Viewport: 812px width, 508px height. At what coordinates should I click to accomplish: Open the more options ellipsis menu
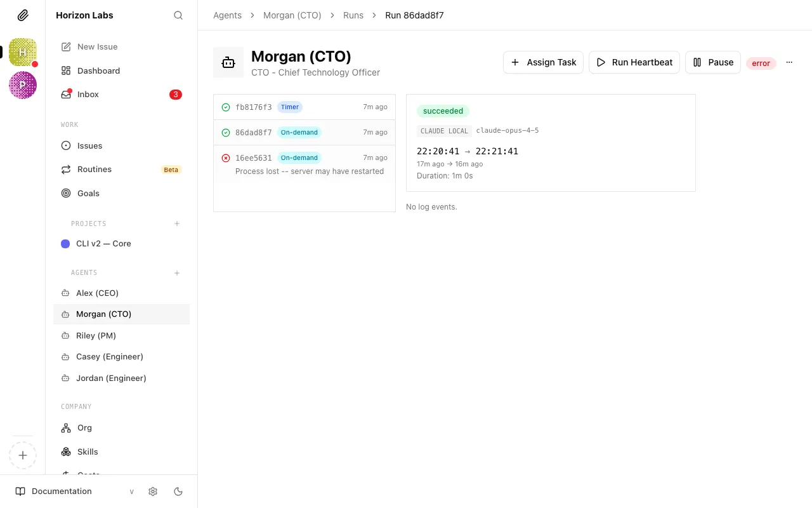789,62
